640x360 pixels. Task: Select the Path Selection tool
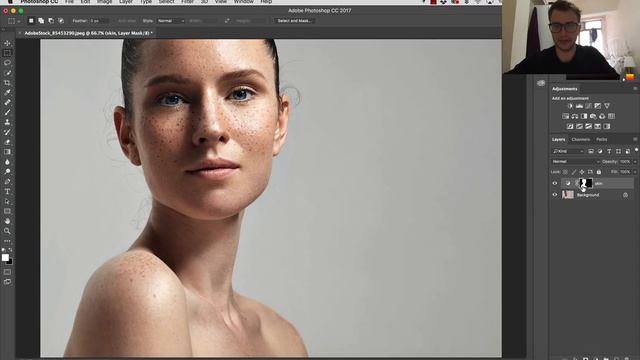point(7,201)
